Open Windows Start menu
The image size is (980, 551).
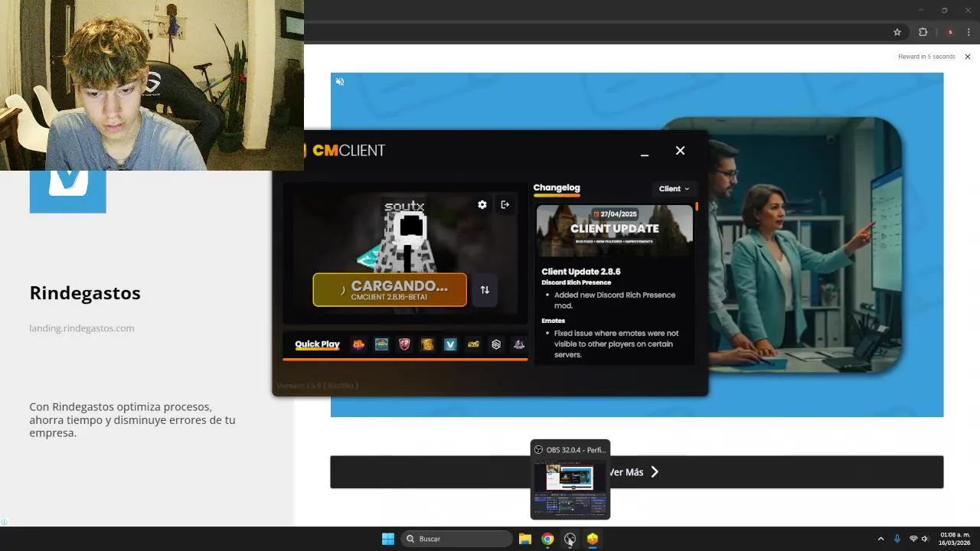pos(388,539)
